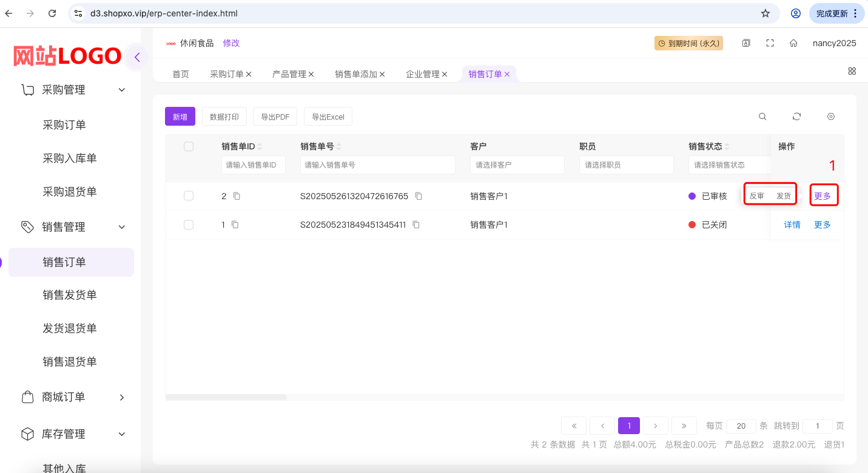
Task: Open 采购入库单 in the sidebar
Action: click(x=70, y=158)
